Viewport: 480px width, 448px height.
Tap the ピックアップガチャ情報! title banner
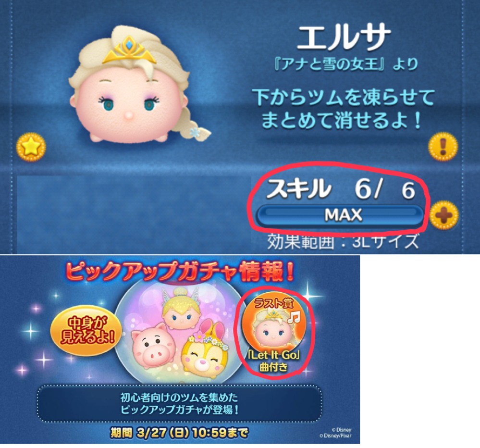[180, 271]
